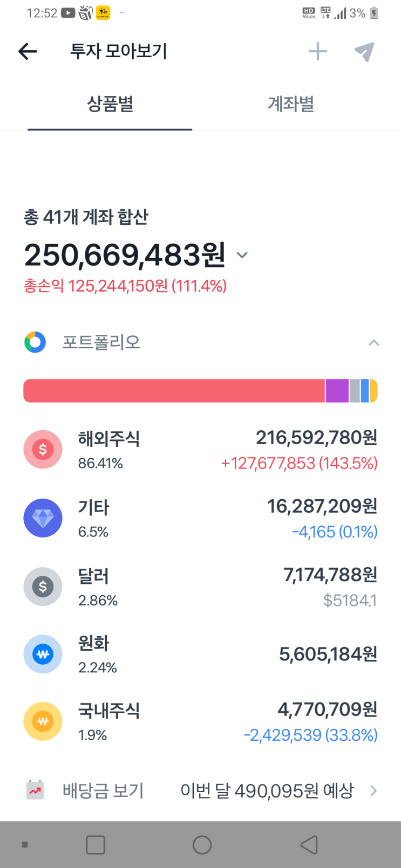Viewport: 401px width, 868px height.
Task: Tap the 배당금 calendar chart icon
Action: click(x=35, y=790)
